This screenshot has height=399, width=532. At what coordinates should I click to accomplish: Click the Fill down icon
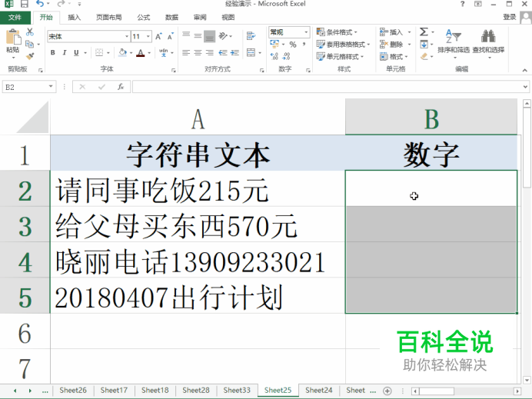pos(424,44)
